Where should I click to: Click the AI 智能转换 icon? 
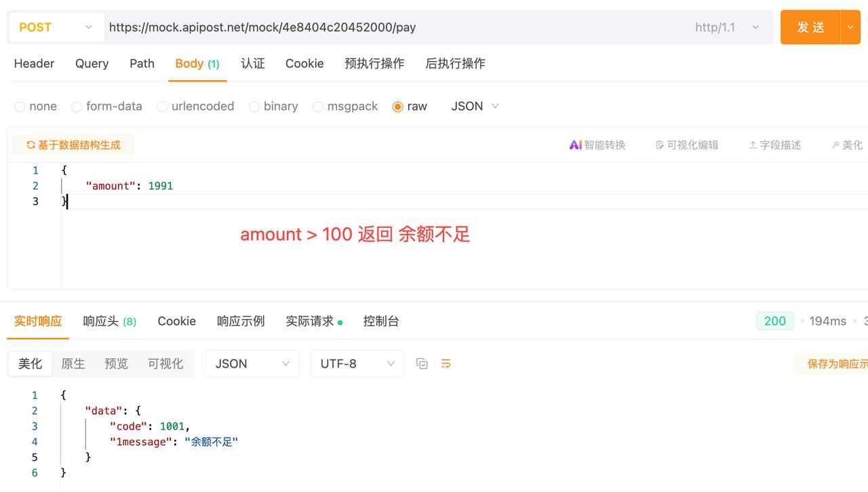(576, 145)
